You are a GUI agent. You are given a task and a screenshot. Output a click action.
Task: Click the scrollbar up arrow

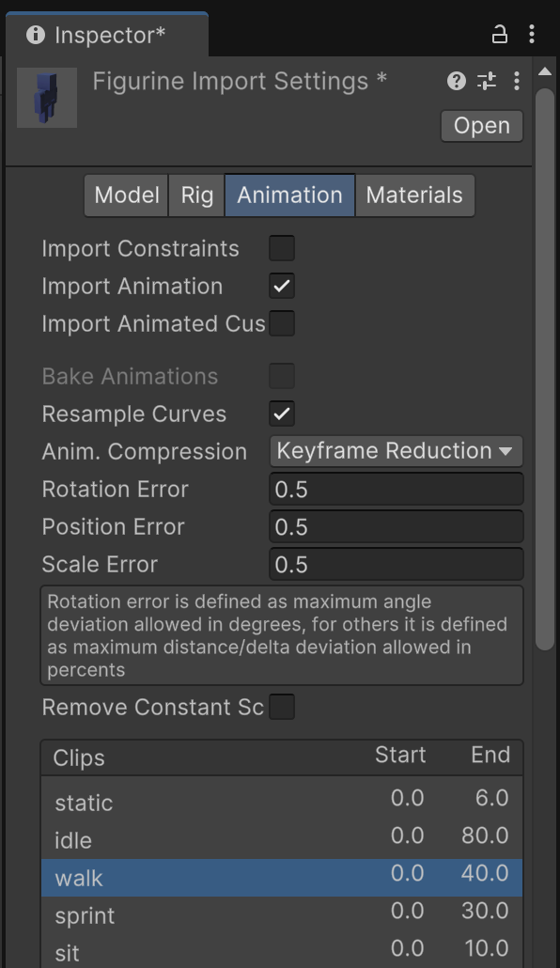545,71
